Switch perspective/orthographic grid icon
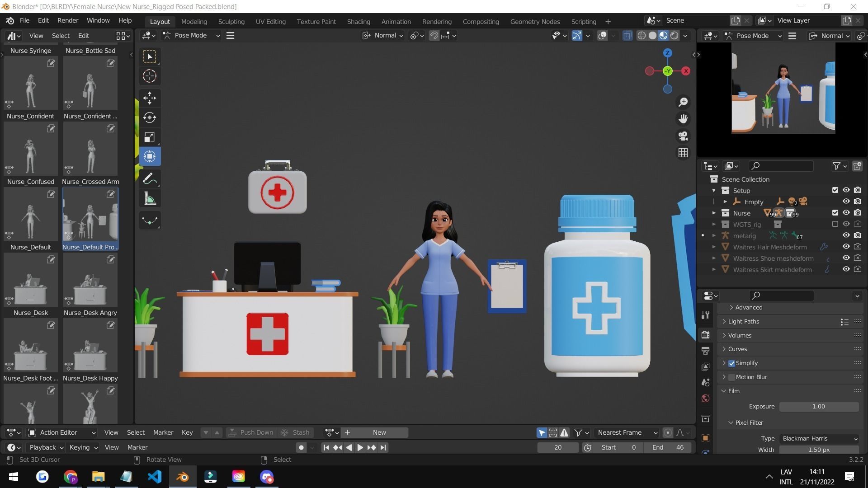 (x=683, y=153)
